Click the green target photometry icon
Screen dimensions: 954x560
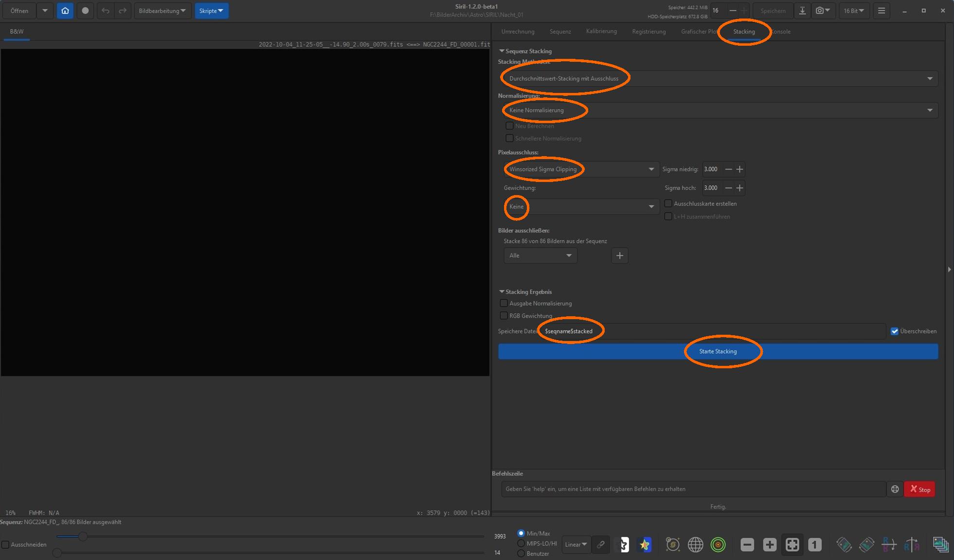pos(718,544)
